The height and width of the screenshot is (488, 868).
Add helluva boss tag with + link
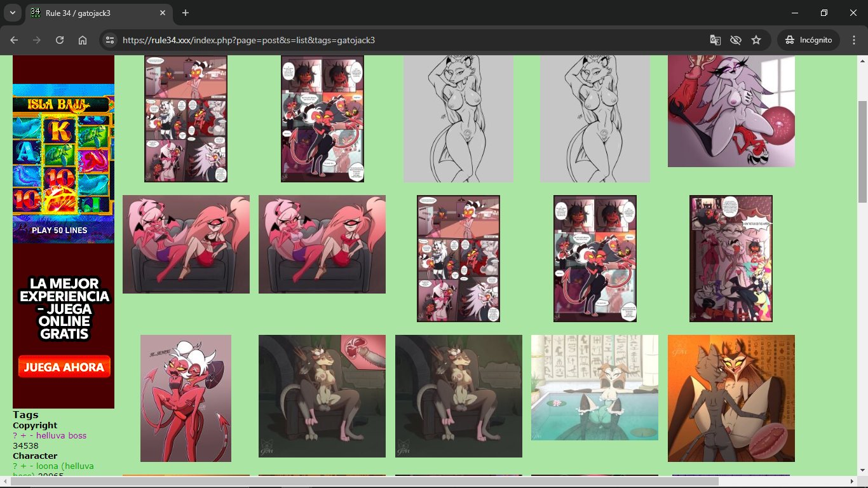(x=23, y=436)
